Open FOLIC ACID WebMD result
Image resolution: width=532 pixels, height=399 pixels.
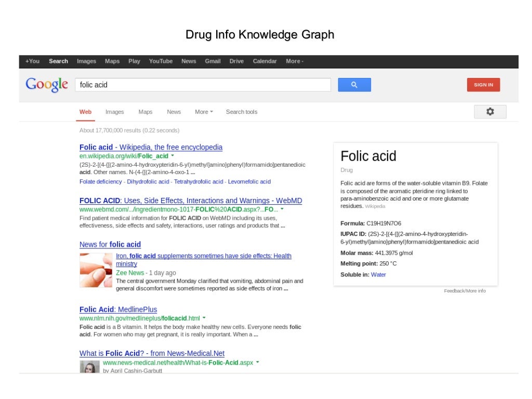191,201
